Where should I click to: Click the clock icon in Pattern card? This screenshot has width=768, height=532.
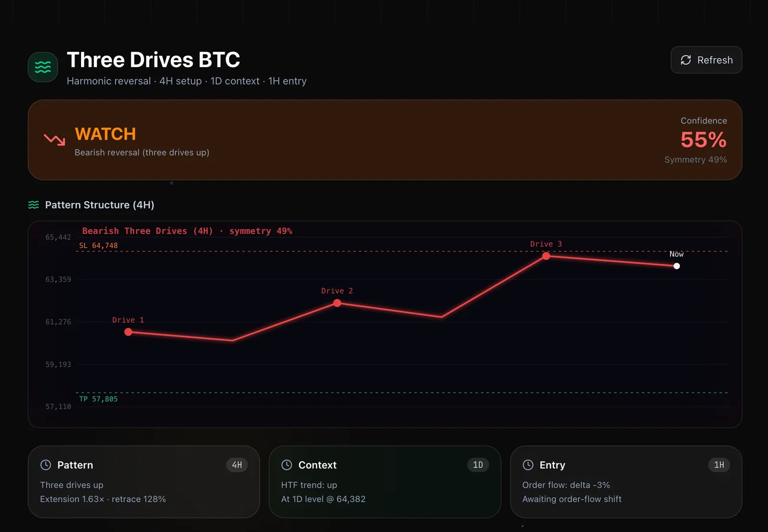46,465
